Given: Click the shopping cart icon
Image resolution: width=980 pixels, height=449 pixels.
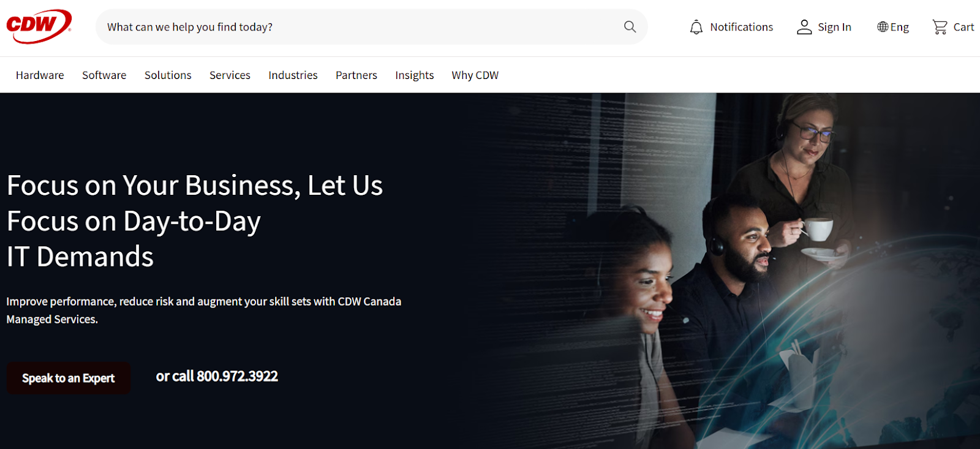Looking at the screenshot, I should click(940, 27).
